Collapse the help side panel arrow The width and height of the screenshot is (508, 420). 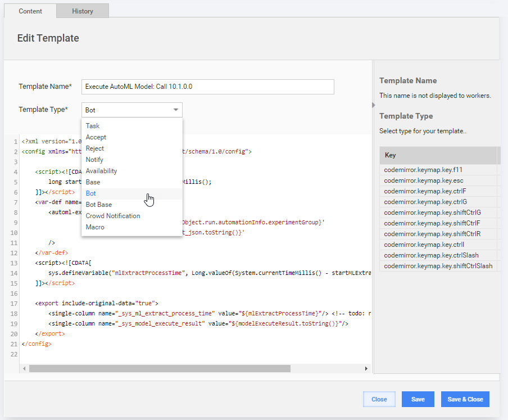pos(374,105)
